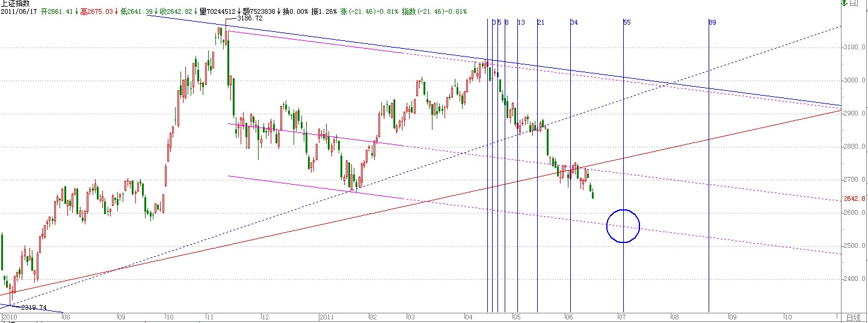The image size is (868, 323).
Task: Click the 3186.72 peak price label
Action: tap(250, 19)
